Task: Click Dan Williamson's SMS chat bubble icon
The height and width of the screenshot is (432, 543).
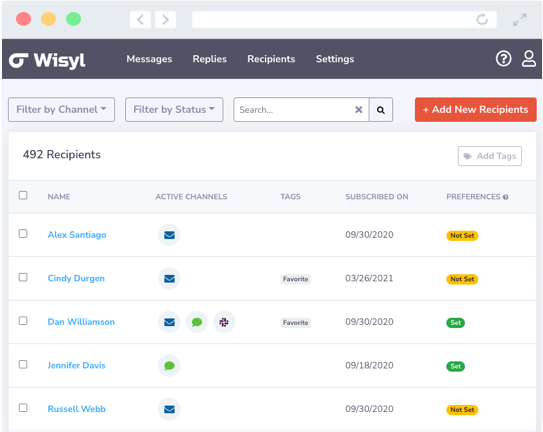Action: tap(197, 322)
